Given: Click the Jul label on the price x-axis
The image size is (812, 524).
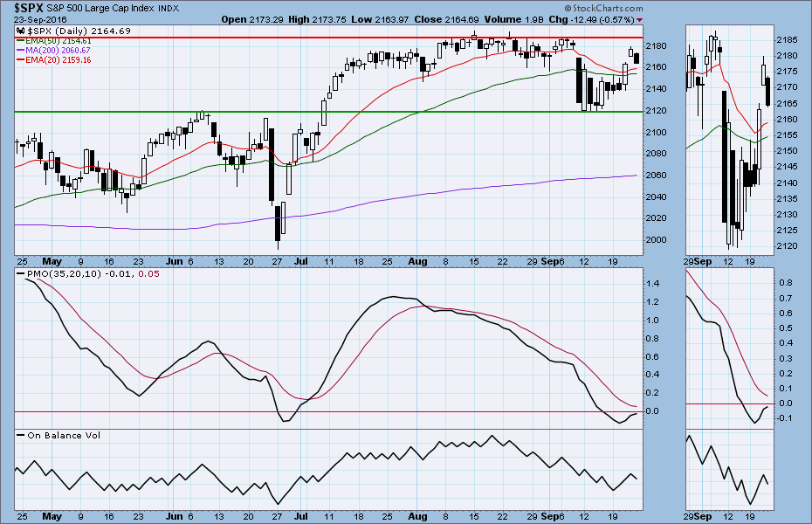Looking at the screenshot, I should click(x=300, y=260).
